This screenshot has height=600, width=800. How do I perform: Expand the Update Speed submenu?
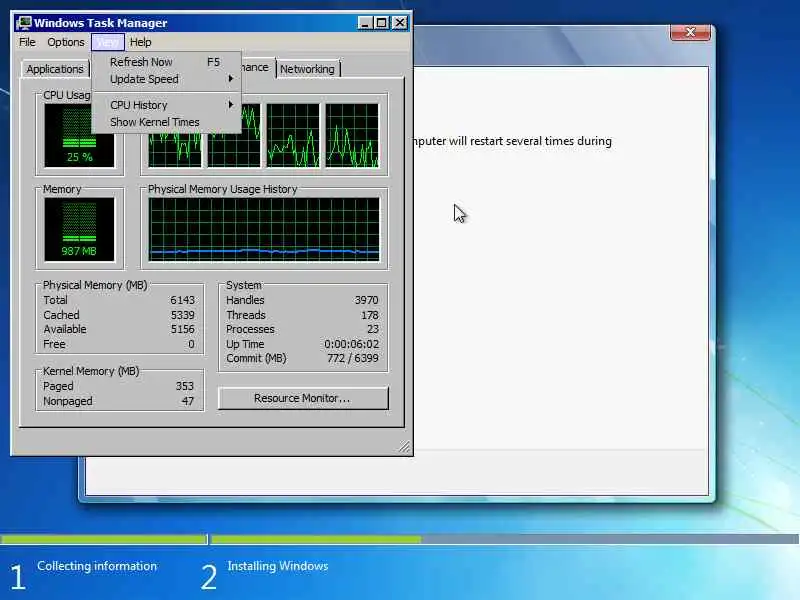click(166, 79)
